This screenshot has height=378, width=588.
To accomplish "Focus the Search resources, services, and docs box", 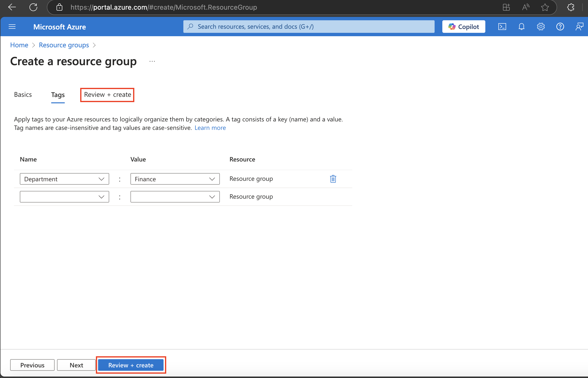I will point(309,27).
